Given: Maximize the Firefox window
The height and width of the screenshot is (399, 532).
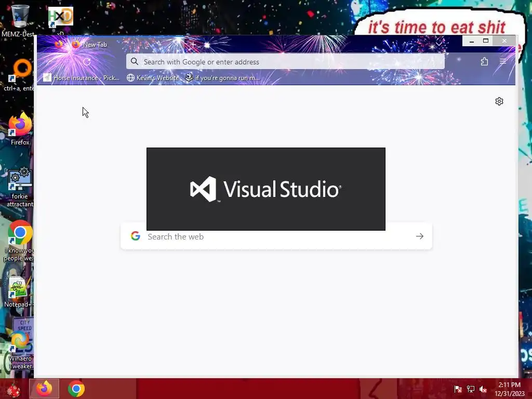Looking at the screenshot, I should pyautogui.click(x=486, y=41).
